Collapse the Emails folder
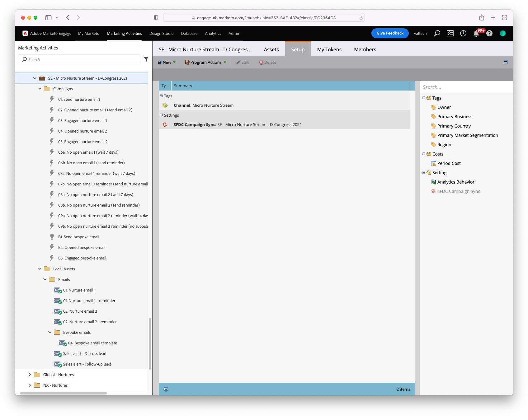The image size is (528, 420). click(x=45, y=279)
